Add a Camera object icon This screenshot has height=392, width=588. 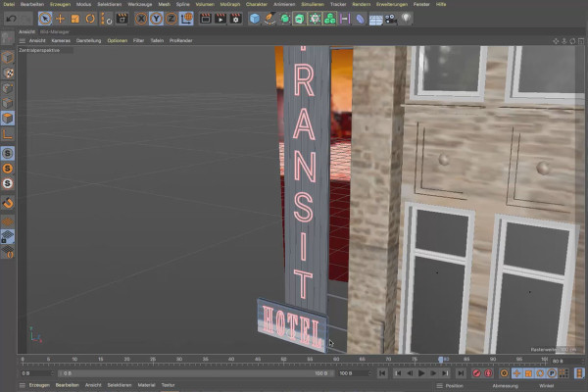pyautogui.click(x=391, y=19)
